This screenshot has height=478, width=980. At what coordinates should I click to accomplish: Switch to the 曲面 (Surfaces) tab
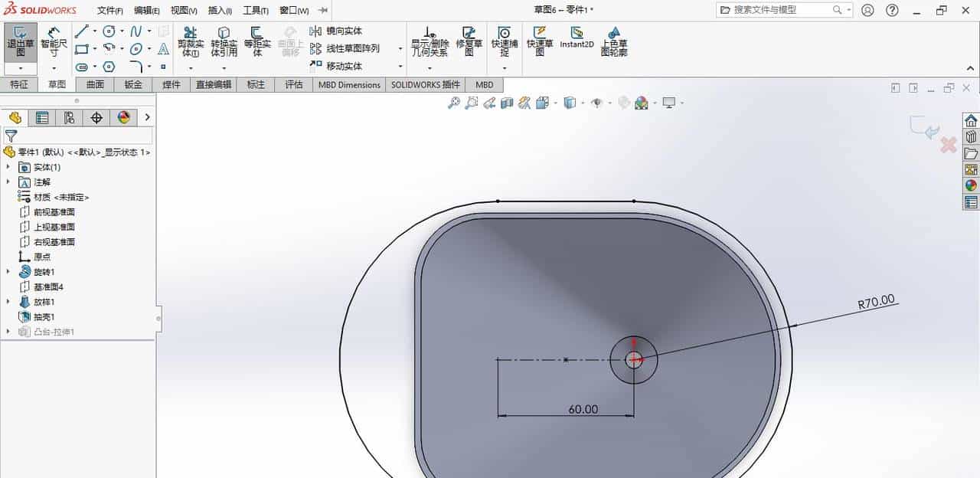coord(93,84)
